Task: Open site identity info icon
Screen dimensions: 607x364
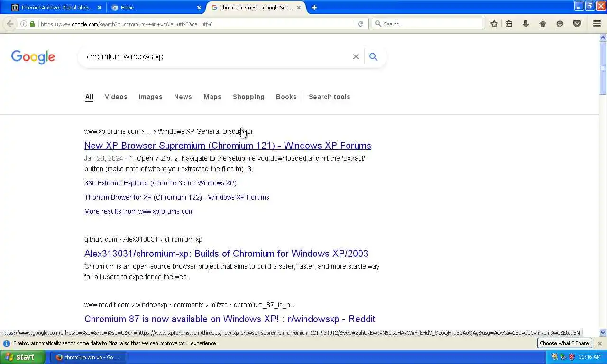Action: [x=24, y=24]
